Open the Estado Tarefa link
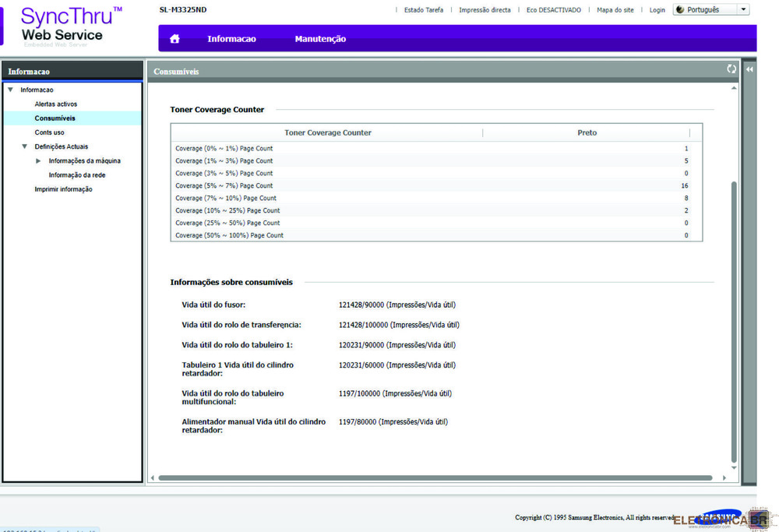This screenshot has height=532, width=779. click(424, 10)
